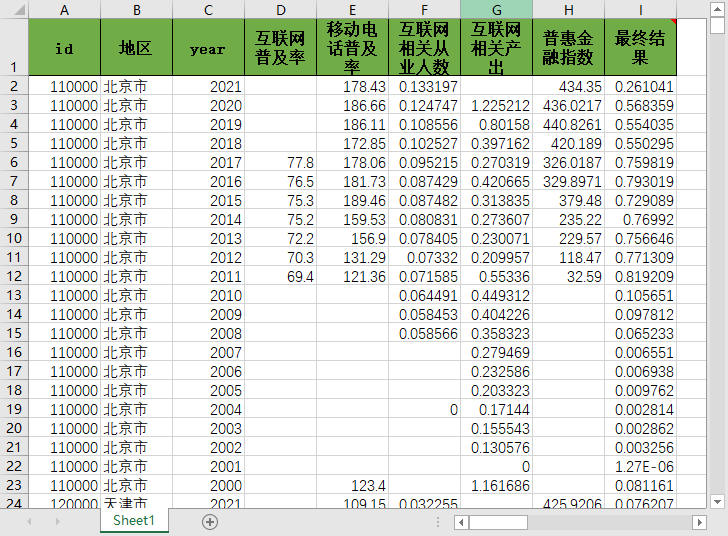Select cell containing 69.4
This screenshot has height=536, width=728.
coord(280,277)
